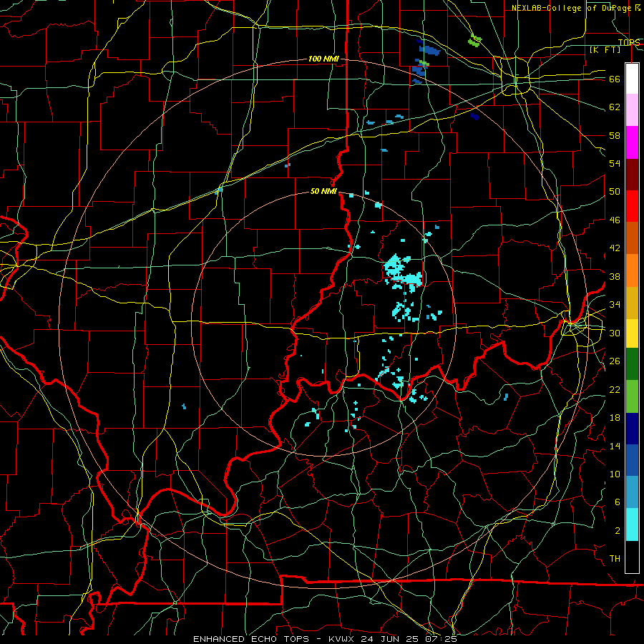Screen dimensions: 644x644
Task: Click the '46' legend value
Action: coord(615,220)
